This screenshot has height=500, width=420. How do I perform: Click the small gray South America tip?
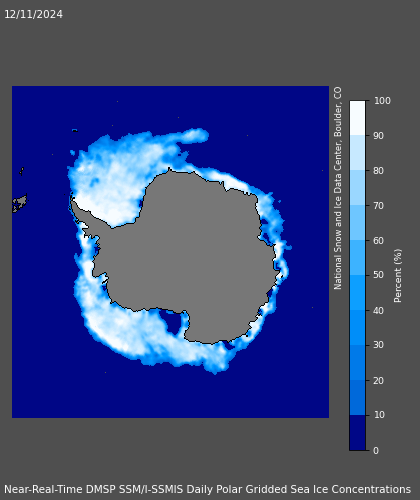pyautogui.click(x=20, y=203)
